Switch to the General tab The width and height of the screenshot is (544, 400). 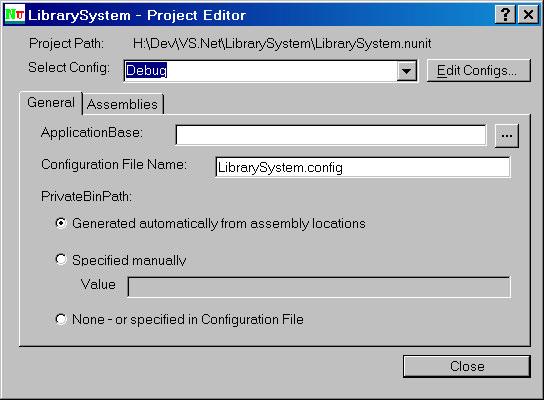point(51,103)
